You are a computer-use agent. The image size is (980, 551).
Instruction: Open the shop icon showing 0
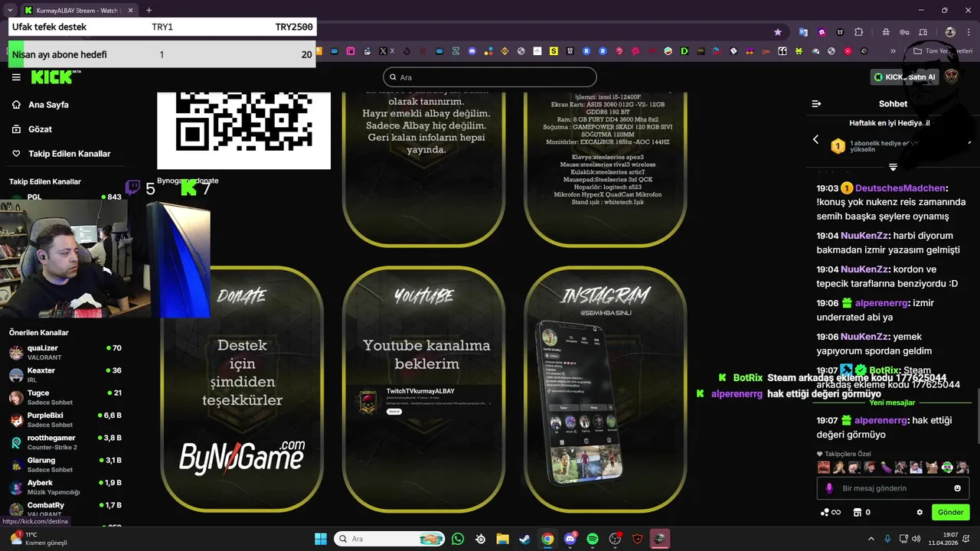point(862,512)
